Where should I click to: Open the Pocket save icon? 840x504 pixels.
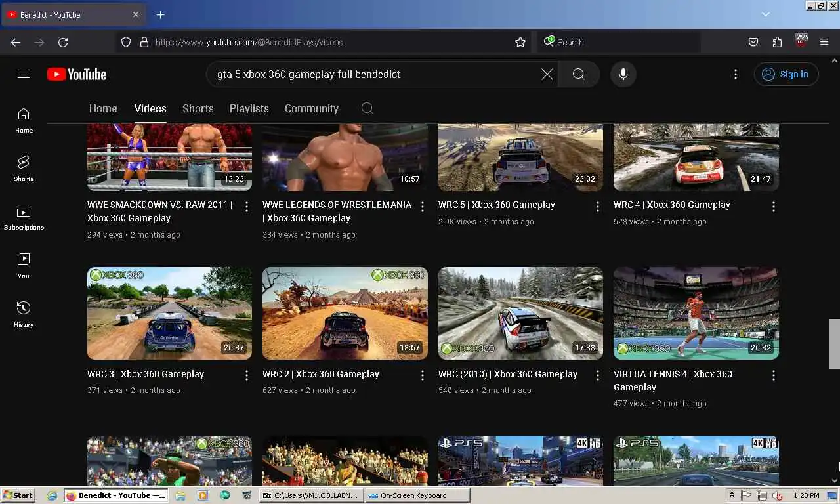753,42
